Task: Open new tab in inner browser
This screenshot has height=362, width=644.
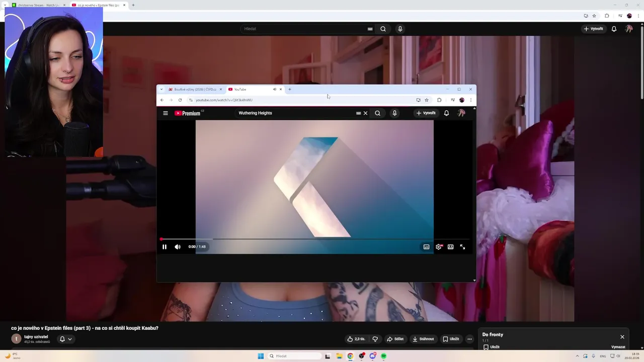Action: 289,89
